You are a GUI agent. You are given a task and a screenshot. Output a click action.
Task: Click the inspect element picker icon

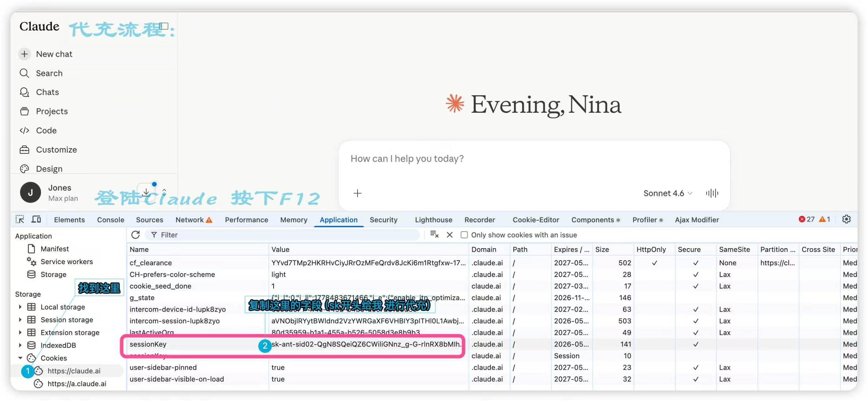tap(20, 220)
